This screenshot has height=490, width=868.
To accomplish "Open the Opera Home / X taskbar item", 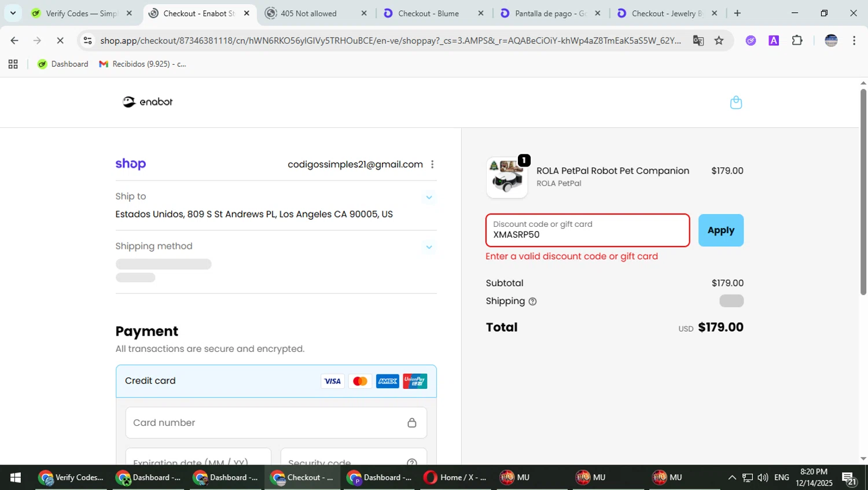I will [455, 478].
